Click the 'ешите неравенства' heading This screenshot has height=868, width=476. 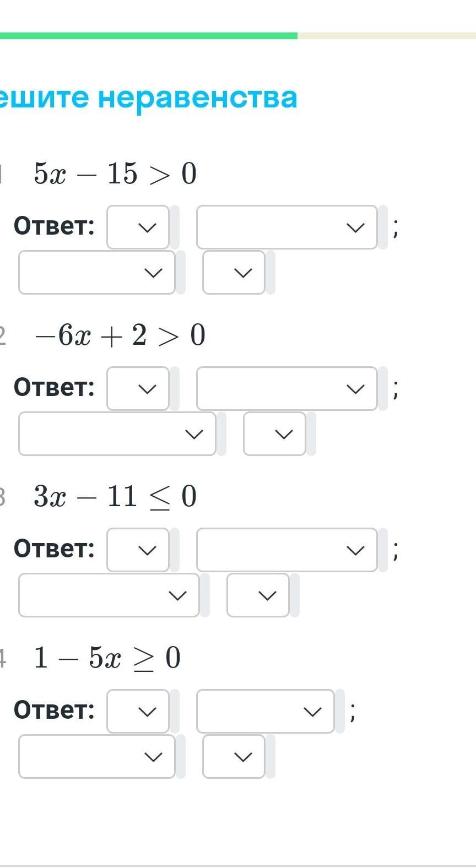coord(149,97)
